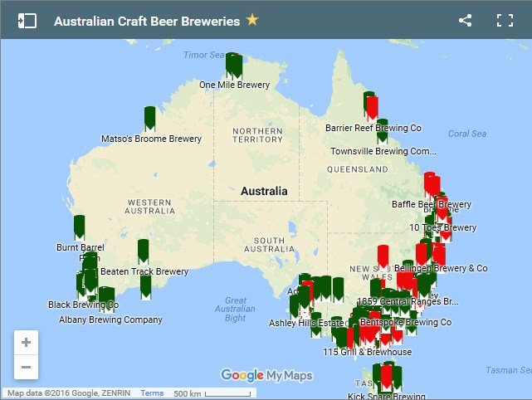Click the Burnt Barrel label
The width and height of the screenshot is (532, 400).
(x=81, y=247)
